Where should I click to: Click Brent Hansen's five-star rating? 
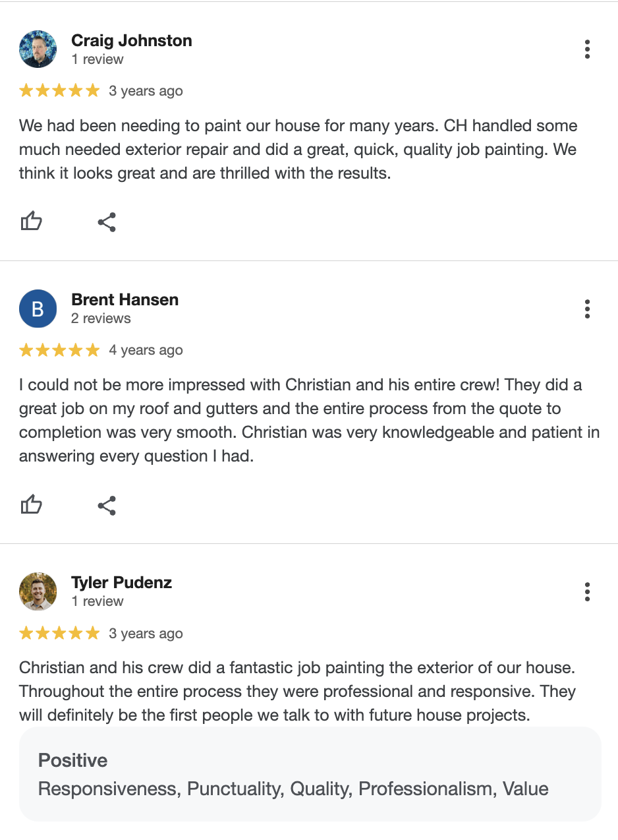pyautogui.click(x=59, y=350)
